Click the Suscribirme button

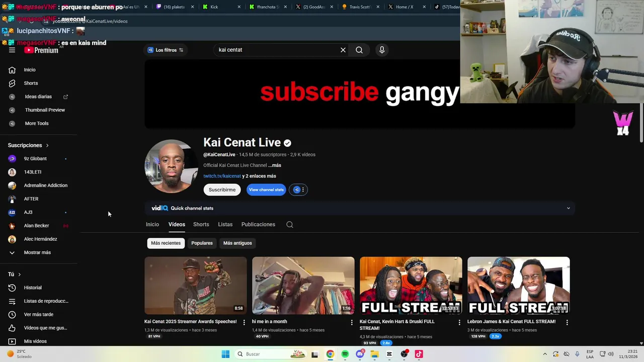click(x=222, y=190)
